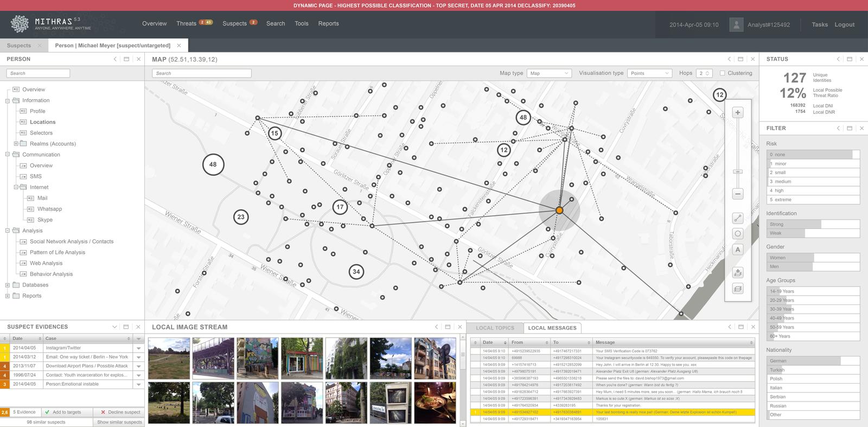The width and height of the screenshot is (868, 427).
Task: Enable the Clustering checkbox
Action: click(x=722, y=73)
